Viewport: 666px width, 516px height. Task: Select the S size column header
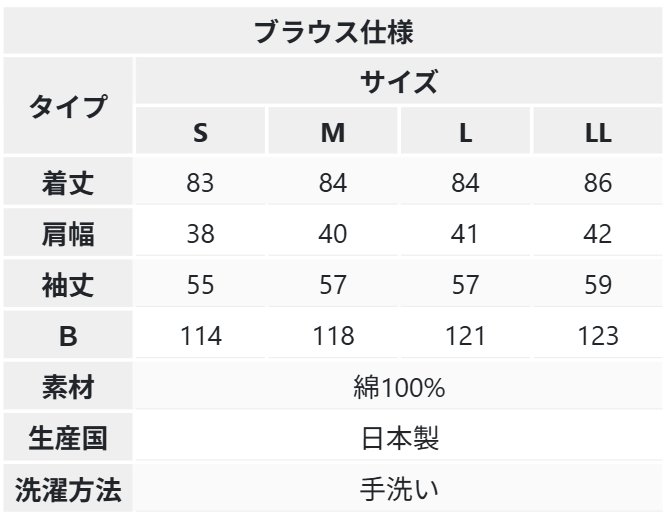[201, 133]
